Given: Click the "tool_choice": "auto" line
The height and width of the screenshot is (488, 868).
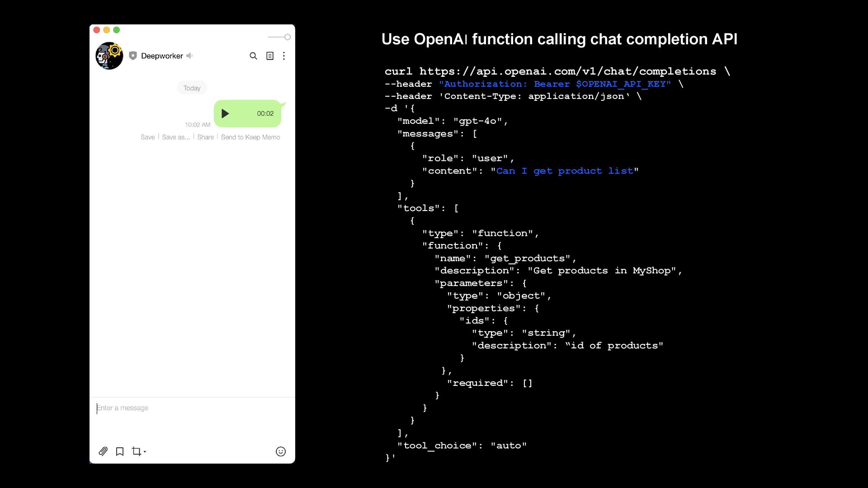Looking at the screenshot, I should point(462,446).
